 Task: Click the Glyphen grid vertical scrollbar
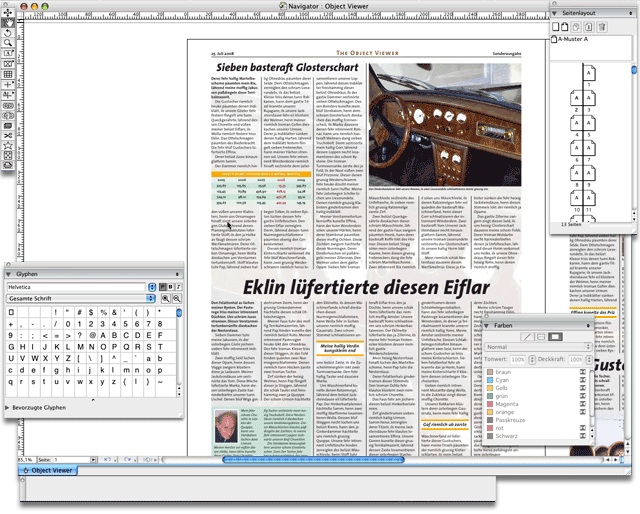tap(179, 352)
